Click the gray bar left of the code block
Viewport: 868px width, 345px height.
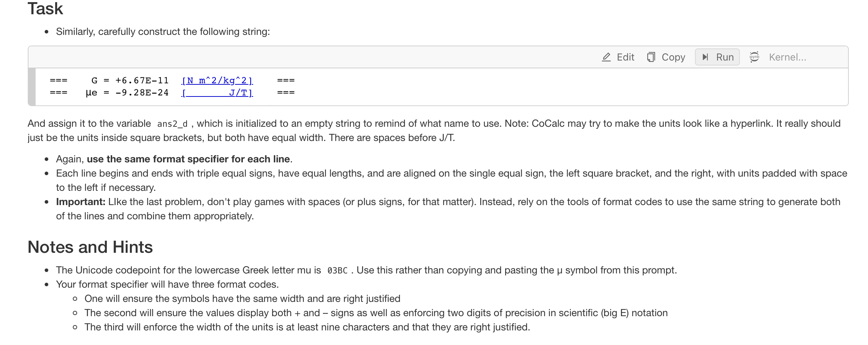(32, 87)
